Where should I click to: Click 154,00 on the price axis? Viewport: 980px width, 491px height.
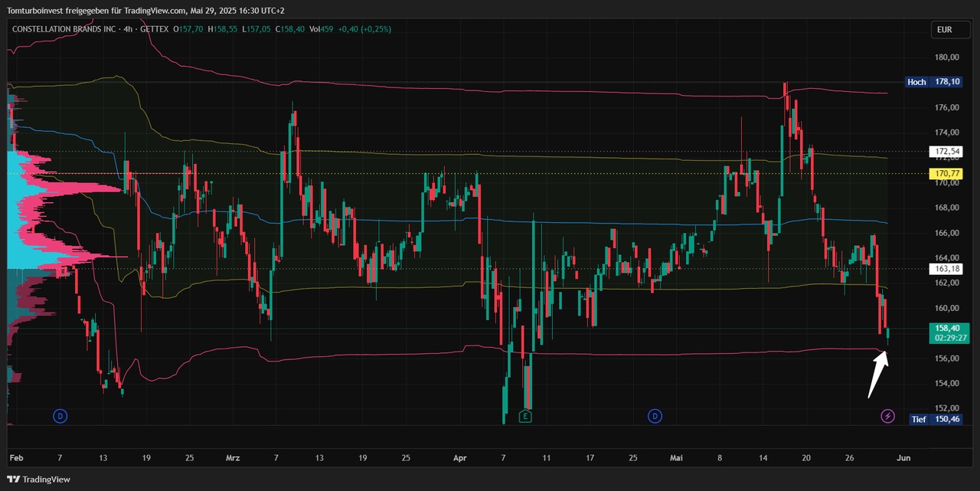(947, 383)
